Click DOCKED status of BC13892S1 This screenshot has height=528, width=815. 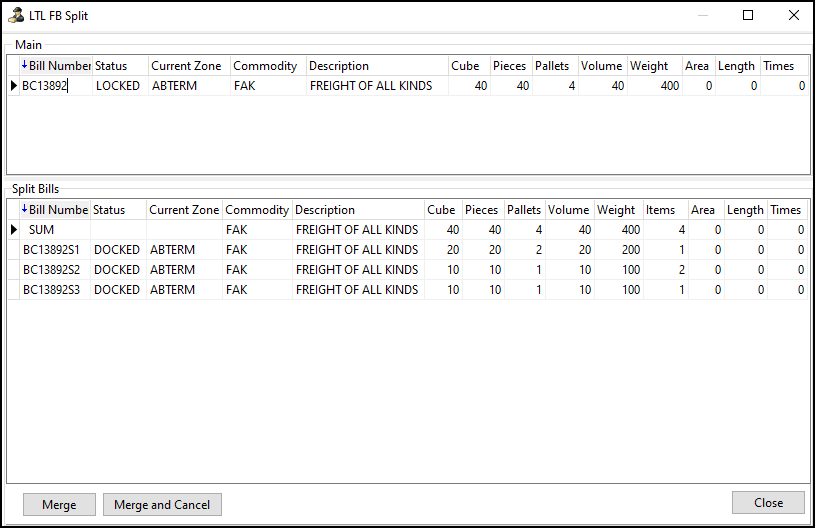117,250
